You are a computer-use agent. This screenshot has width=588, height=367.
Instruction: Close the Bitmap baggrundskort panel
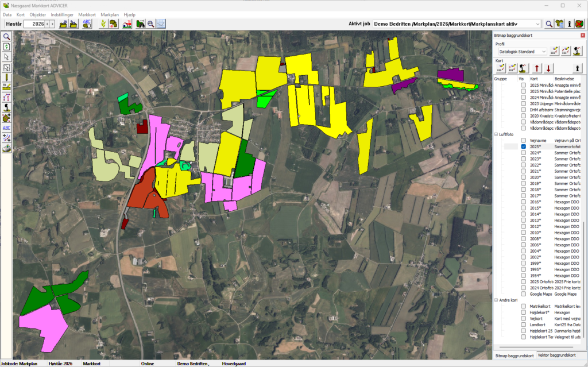(582, 36)
